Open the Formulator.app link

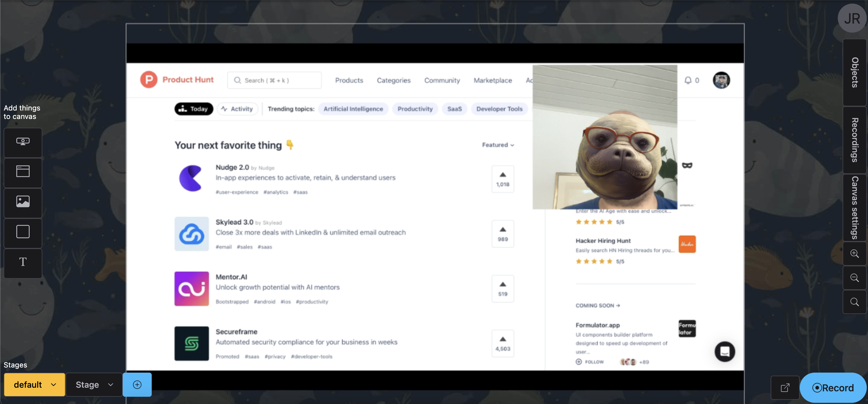point(598,325)
